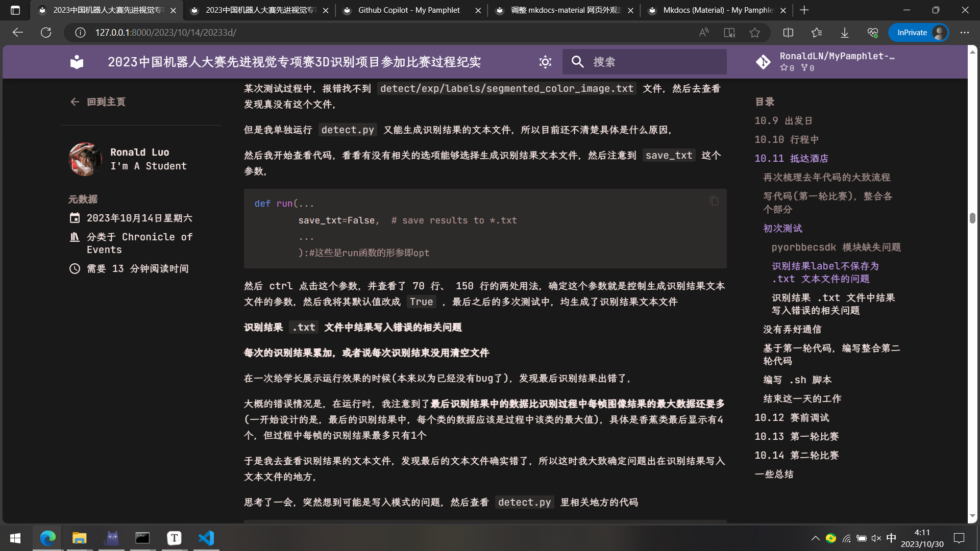This screenshot has height=551, width=980.
Task: Switch to Github Copilot - My Pamphlet tab
Action: click(x=408, y=10)
